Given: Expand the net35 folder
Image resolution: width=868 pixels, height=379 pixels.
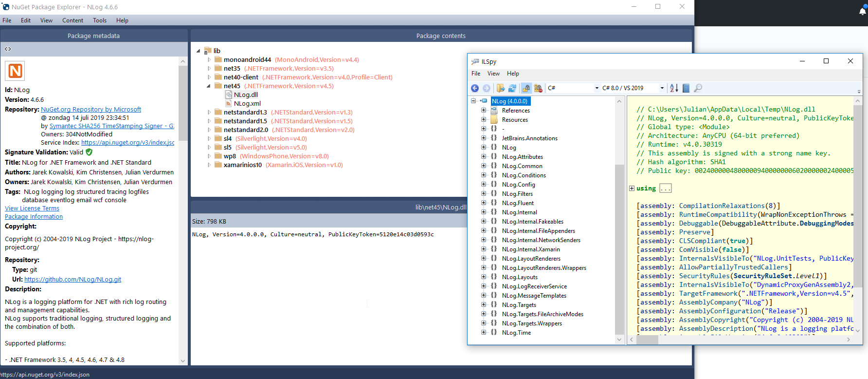Looking at the screenshot, I should point(209,69).
